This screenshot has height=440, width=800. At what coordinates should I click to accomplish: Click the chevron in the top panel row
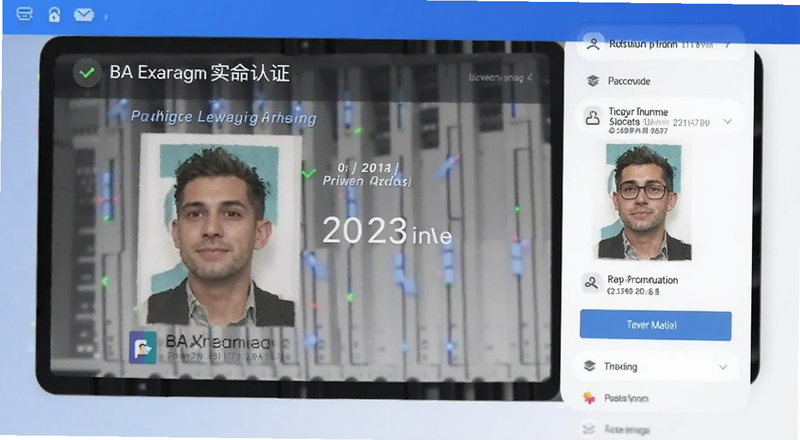(x=728, y=45)
